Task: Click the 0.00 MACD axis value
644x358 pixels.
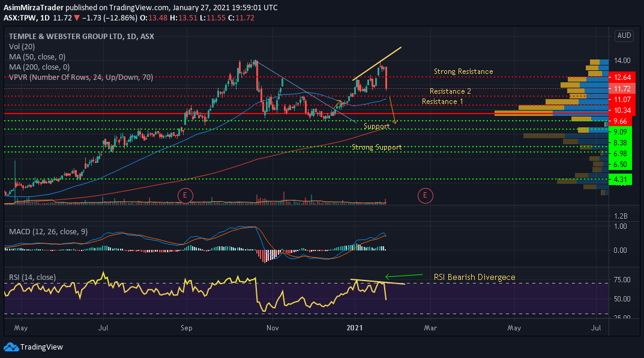Action: pos(620,250)
